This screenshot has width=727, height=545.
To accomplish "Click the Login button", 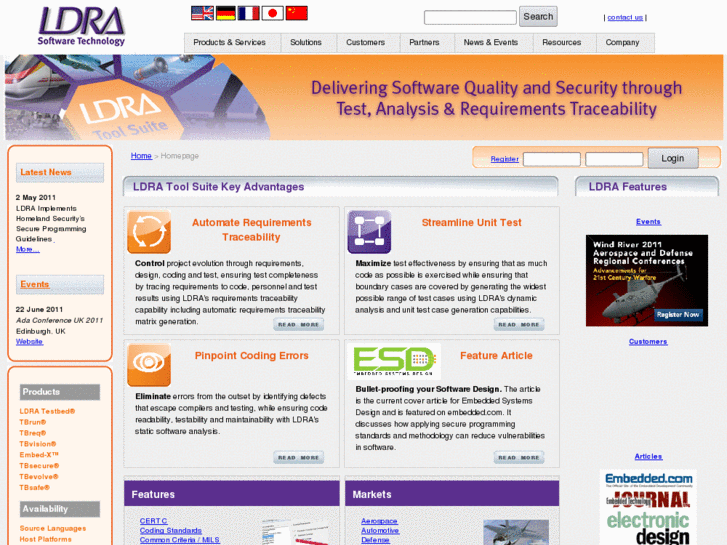I will point(673,158).
